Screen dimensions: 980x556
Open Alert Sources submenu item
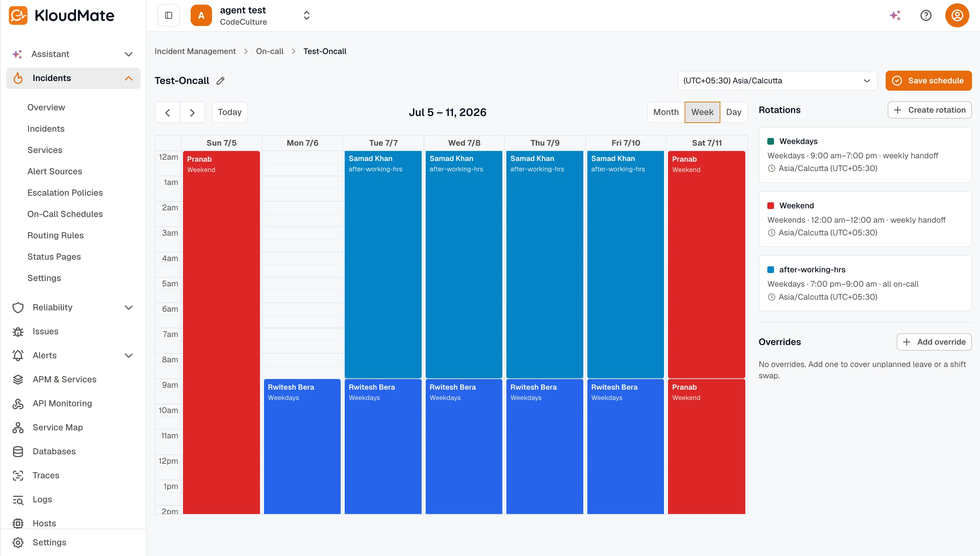(x=55, y=171)
